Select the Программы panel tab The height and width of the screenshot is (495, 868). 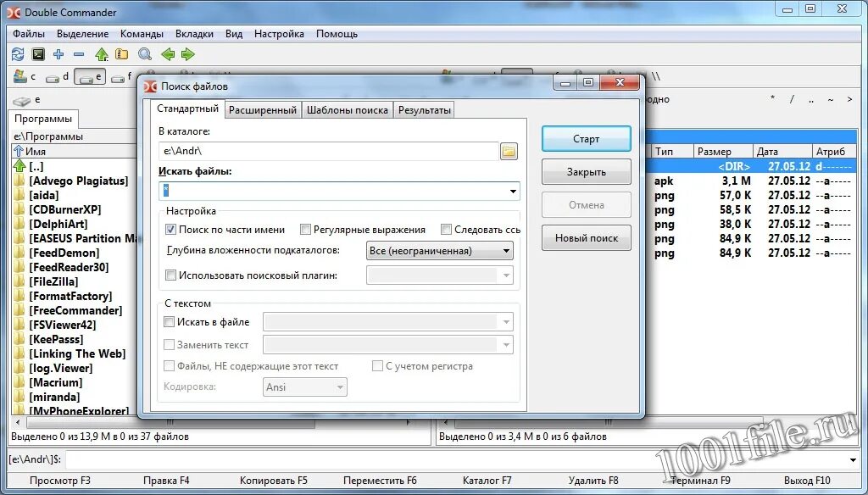(x=43, y=119)
